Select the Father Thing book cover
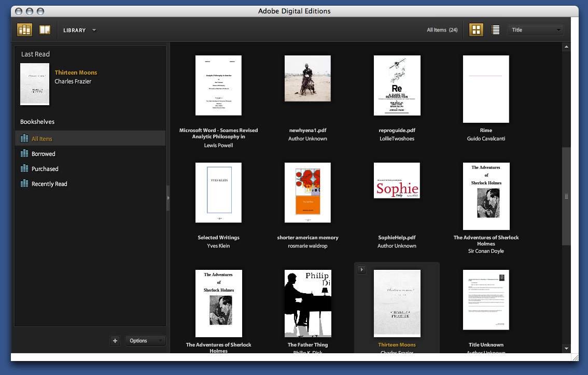588x375 pixels. click(307, 303)
